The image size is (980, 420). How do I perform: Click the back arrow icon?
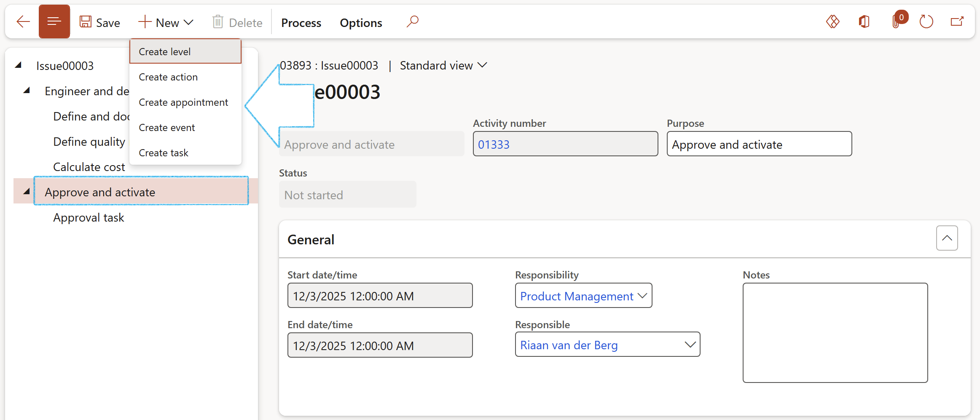23,21
